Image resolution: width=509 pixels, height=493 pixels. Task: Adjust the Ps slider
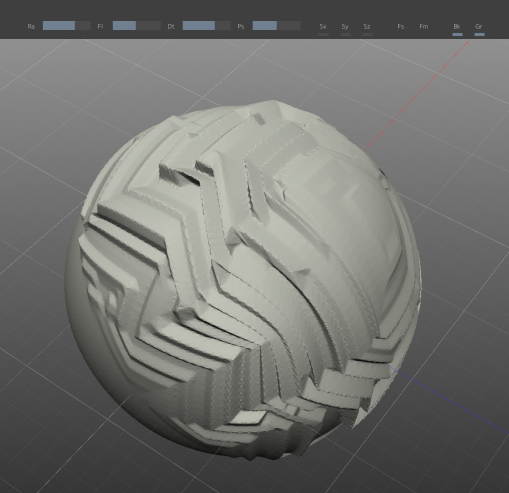click(277, 26)
